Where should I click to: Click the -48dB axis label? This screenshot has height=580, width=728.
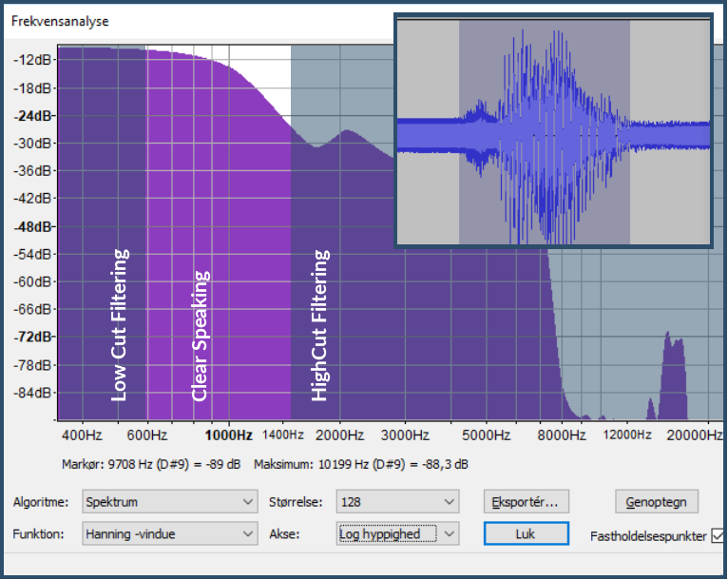[x=33, y=227]
